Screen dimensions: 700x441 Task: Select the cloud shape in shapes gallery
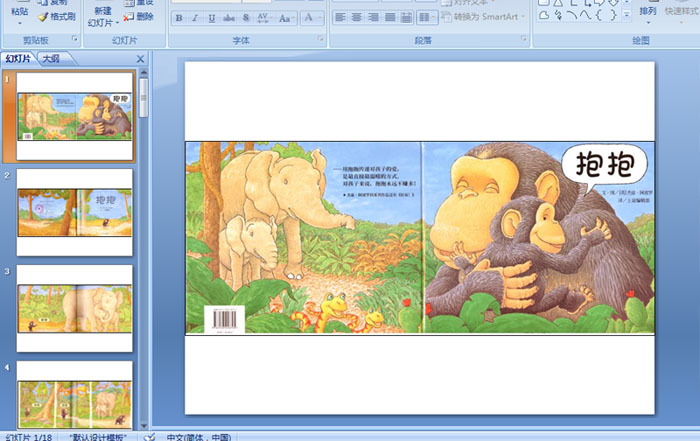[x=543, y=16]
